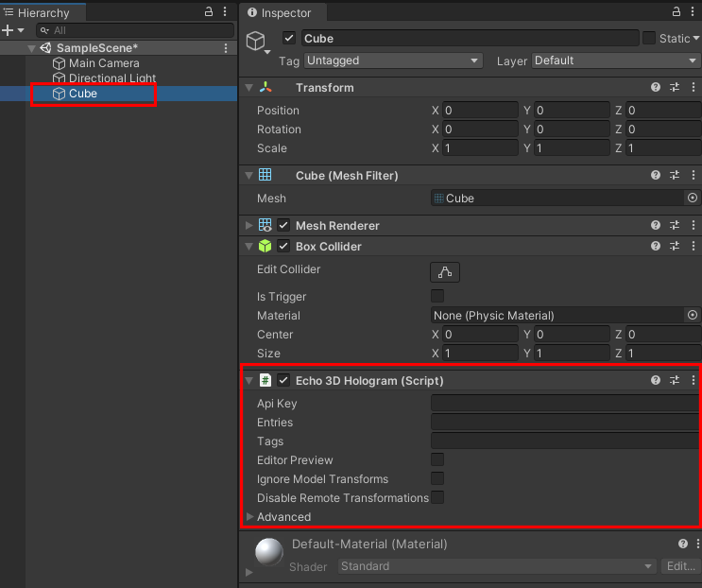The height and width of the screenshot is (588, 702).
Task: Toggle the Cube active checkbox
Action: [x=289, y=38]
